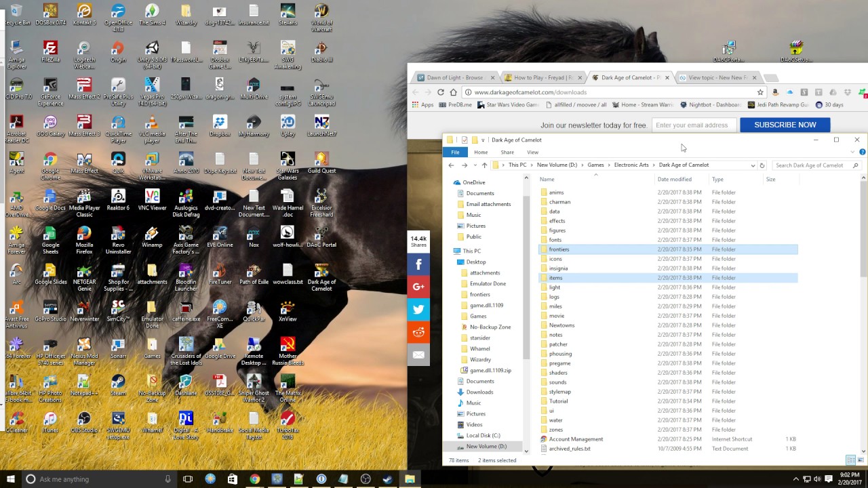Open the Explorer View ribbon tab
868x488 pixels.
pos(533,152)
